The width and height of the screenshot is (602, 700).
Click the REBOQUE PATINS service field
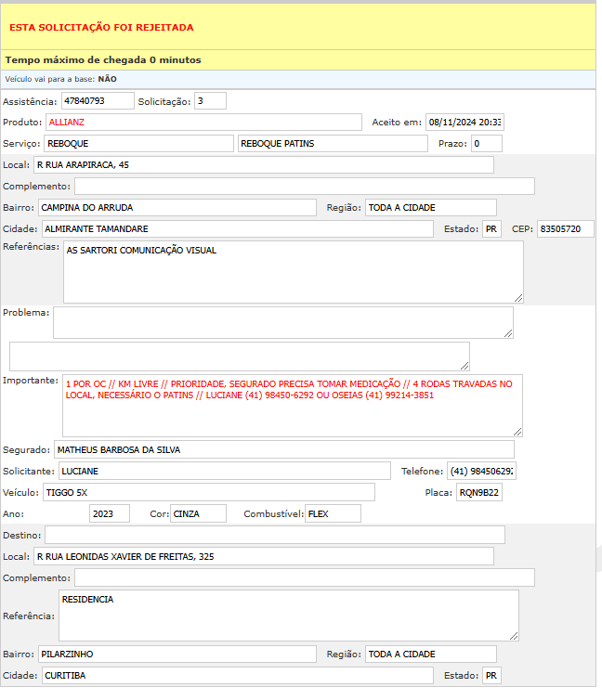(x=333, y=143)
